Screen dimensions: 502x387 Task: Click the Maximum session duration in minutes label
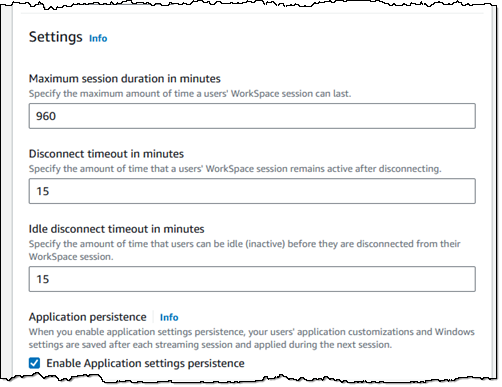pos(125,79)
